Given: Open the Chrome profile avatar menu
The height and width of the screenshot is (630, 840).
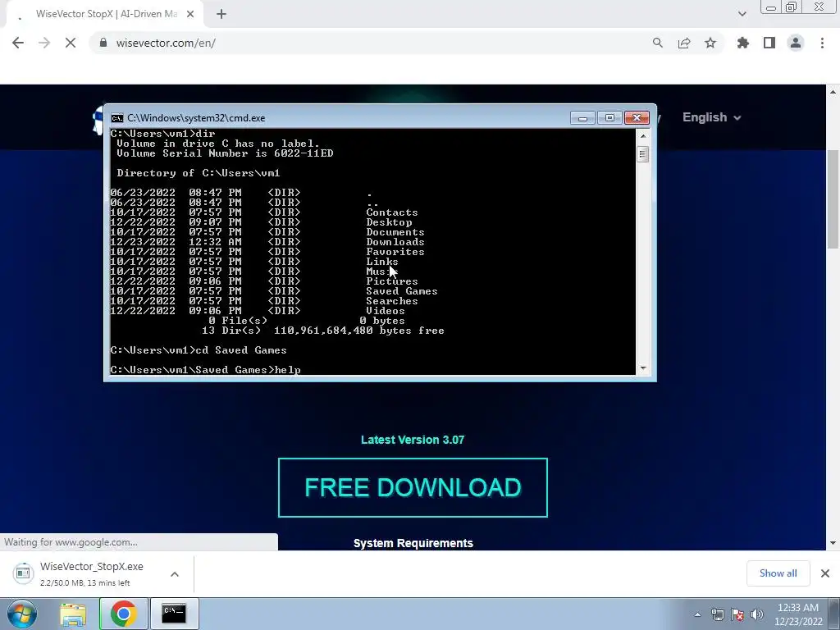Looking at the screenshot, I should 796,43.
